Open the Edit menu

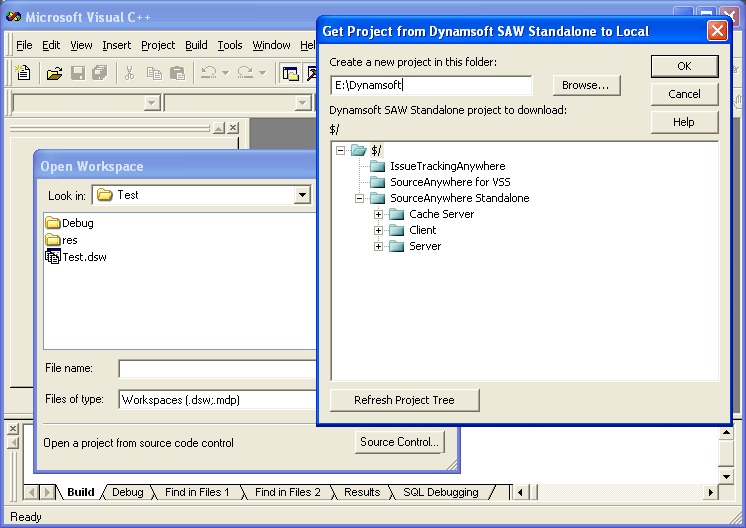(x=51, y=45)
